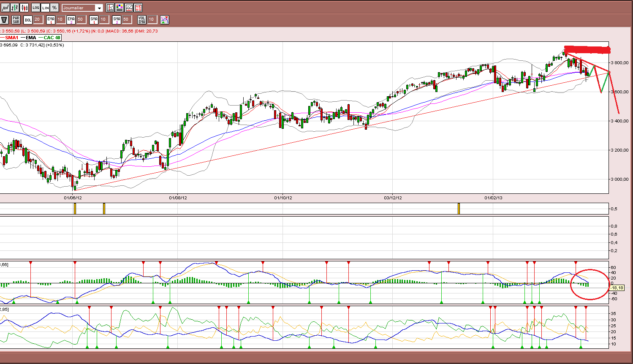Image resolution: width=633 pixels, height=364 pixels.
Task: Click the (+1,72%) change value
Action: pyautogui.click(x=81, y=31)
